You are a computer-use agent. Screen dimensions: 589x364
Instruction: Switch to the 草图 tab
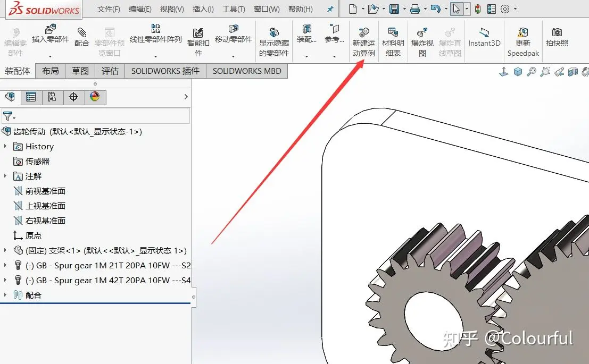80,71
